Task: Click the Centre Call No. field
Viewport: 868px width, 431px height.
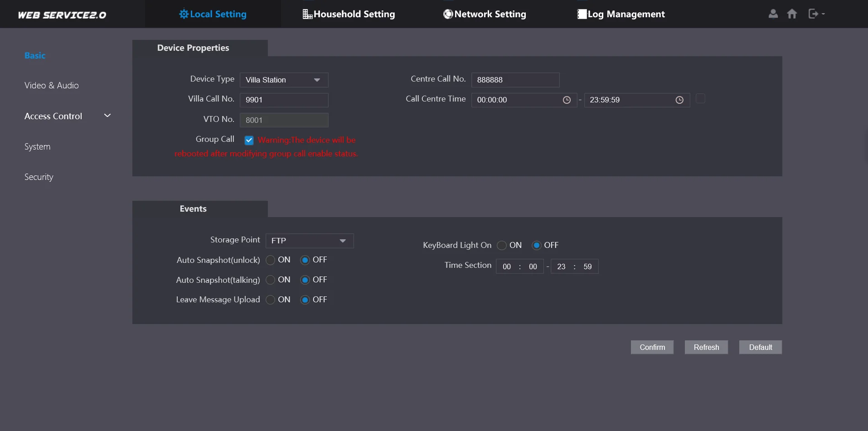Action: 515,80
